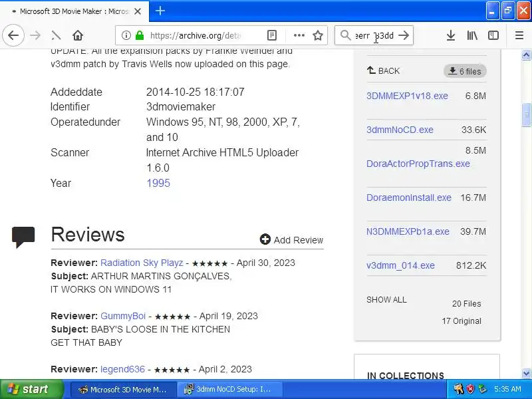Click the scrollbar down arrow

pos(526,373)
